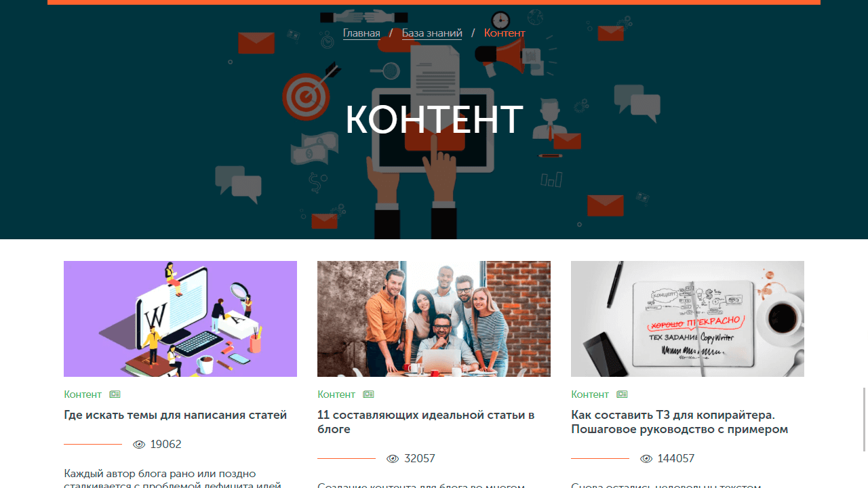868x488 pixels.
Task: Open notebook ТЗ copywriter article thumbnail
Action: [688, 319]
